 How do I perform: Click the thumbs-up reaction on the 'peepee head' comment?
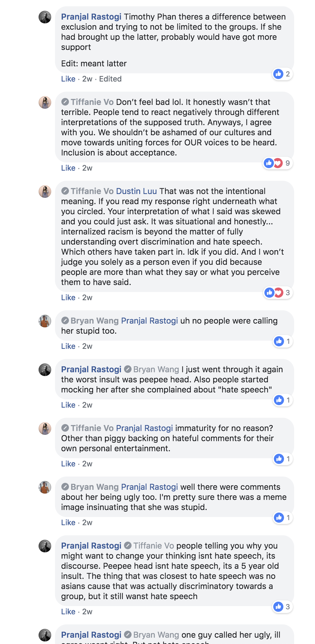point(279,400)
